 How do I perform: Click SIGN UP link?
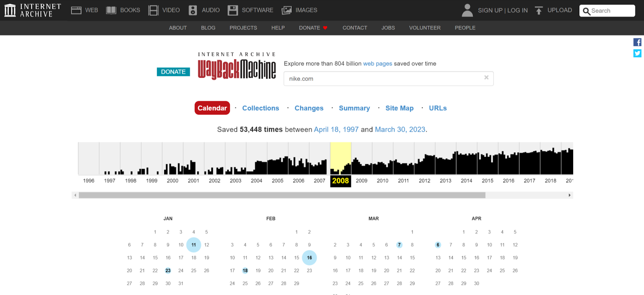(x=490, y=10)
